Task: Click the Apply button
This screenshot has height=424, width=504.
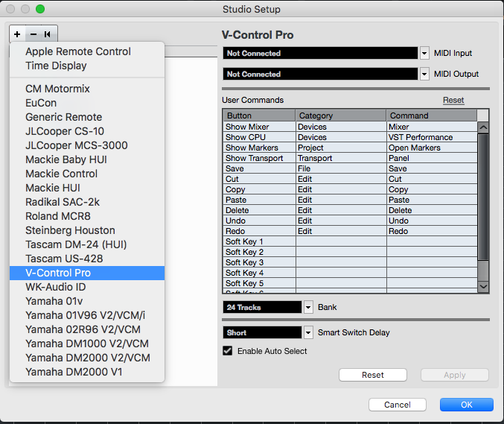Action: coord(455,375)
